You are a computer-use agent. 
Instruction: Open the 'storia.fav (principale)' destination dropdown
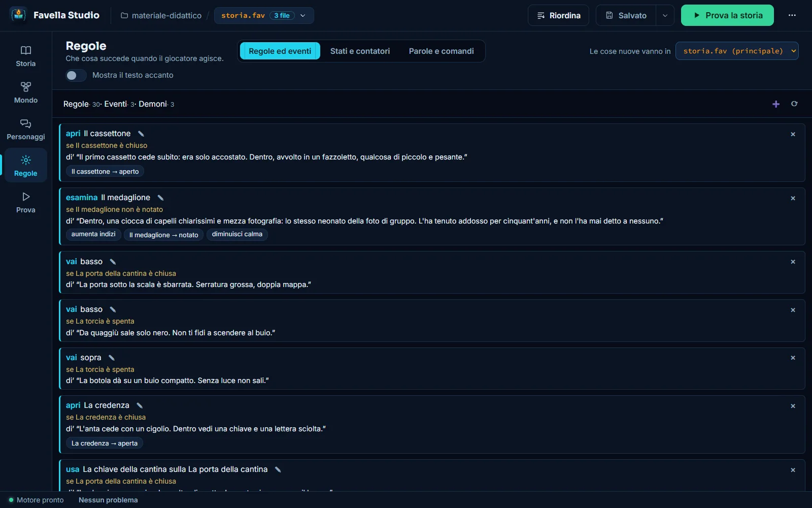pyautogui.click(x=737, y=51)
